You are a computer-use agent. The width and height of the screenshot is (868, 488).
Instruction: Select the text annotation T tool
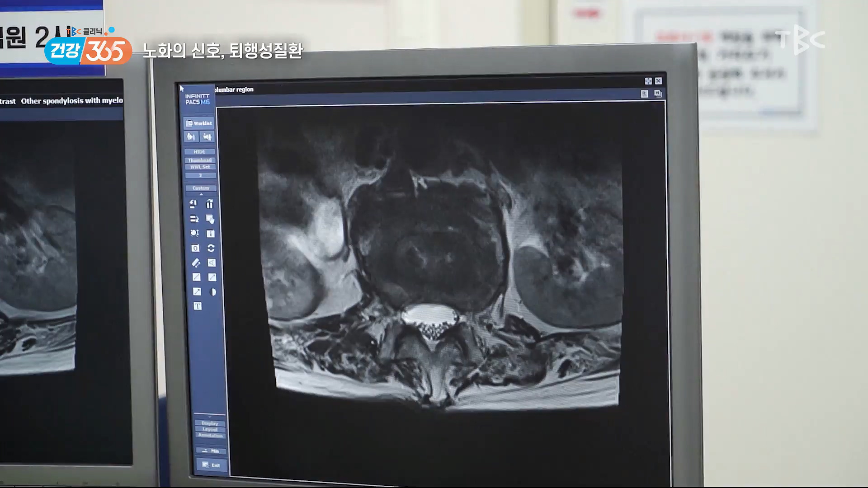point(198,306)
